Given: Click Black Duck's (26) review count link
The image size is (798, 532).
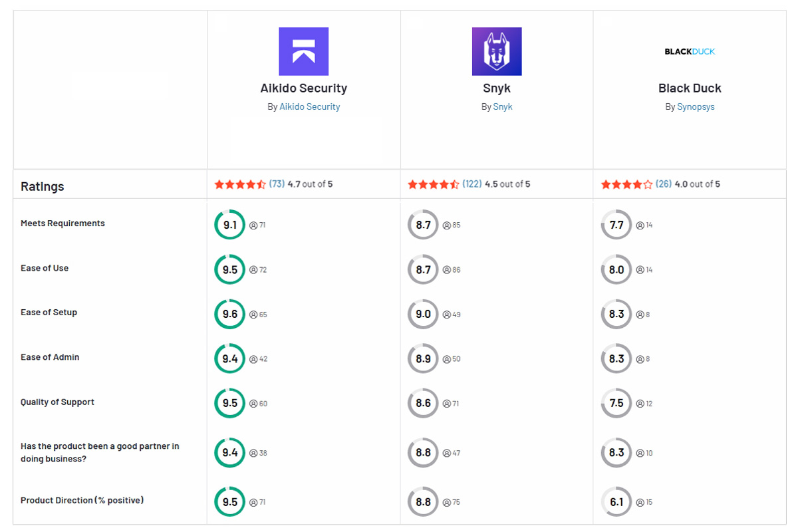Looking at the screenshot, I should click(x=664, y=184).
